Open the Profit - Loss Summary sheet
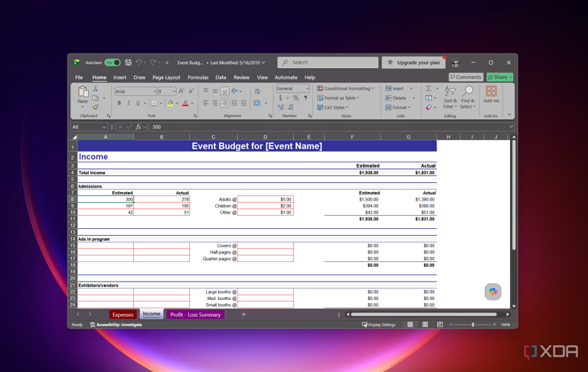Image resolution: width=588 pixels, height=372 pixels. click(x=195, y=315)
